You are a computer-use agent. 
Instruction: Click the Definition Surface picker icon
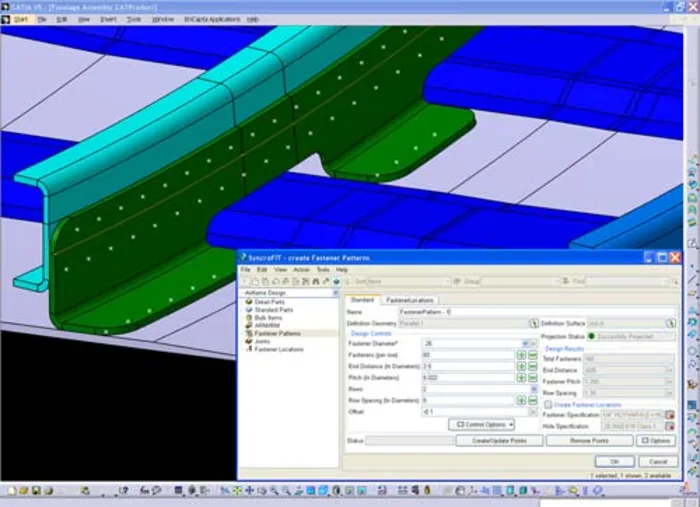(670, 323)
